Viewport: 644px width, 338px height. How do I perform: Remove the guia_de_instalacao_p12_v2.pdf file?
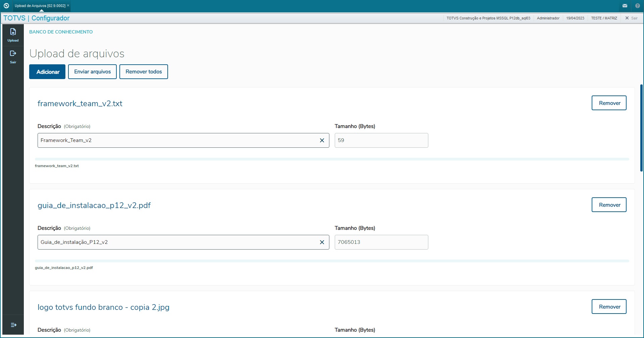tap(609, 205)
